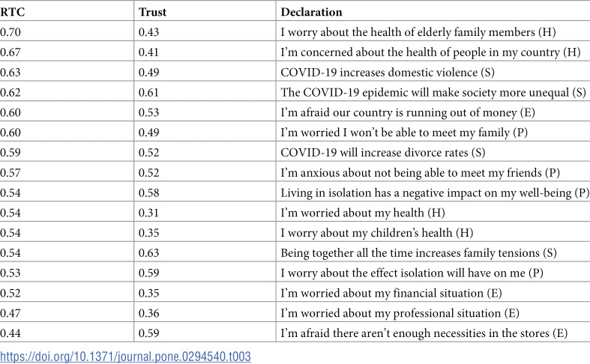Select the RTC value 0.57 cell
This screenshot has width=590, height=364.
click(67, 172)
